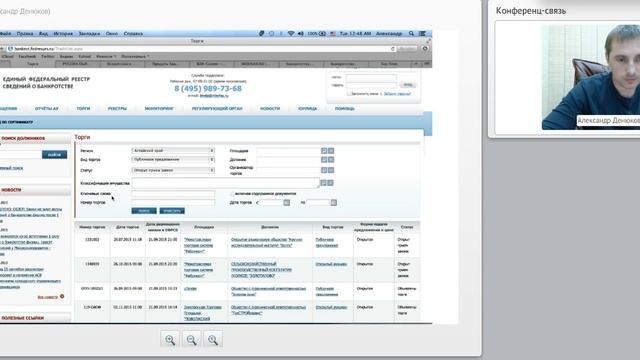Click the search button under trade form
Image resolution: width=640 pixels, height=360 pixels.
pos(144,211)
